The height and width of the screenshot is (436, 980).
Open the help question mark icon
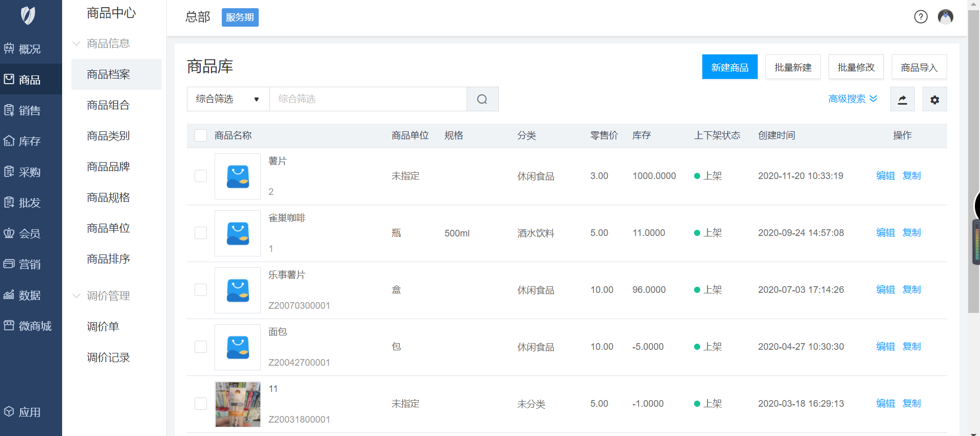pyautogui.click(x=920, y=17)
